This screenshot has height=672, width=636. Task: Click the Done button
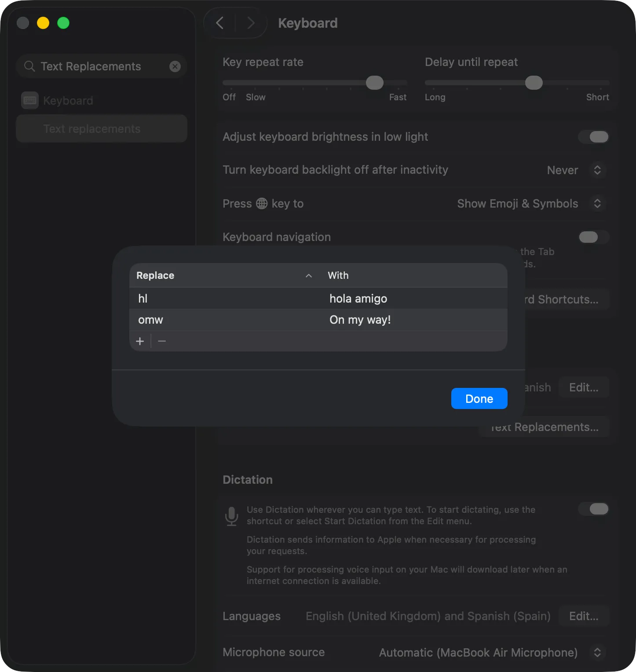pyautogui.click(x=479, y=398)
